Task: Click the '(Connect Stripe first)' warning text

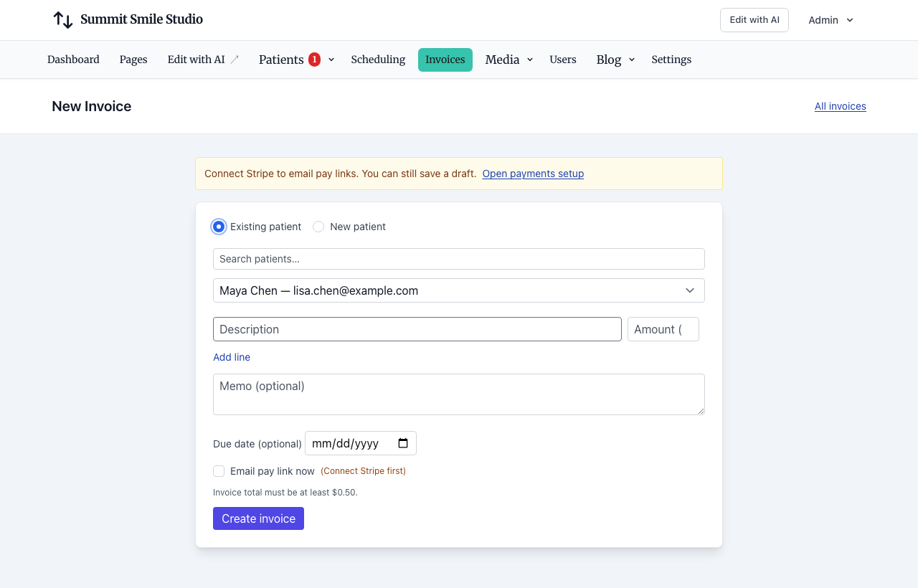Action: click(x=363, y=471)
